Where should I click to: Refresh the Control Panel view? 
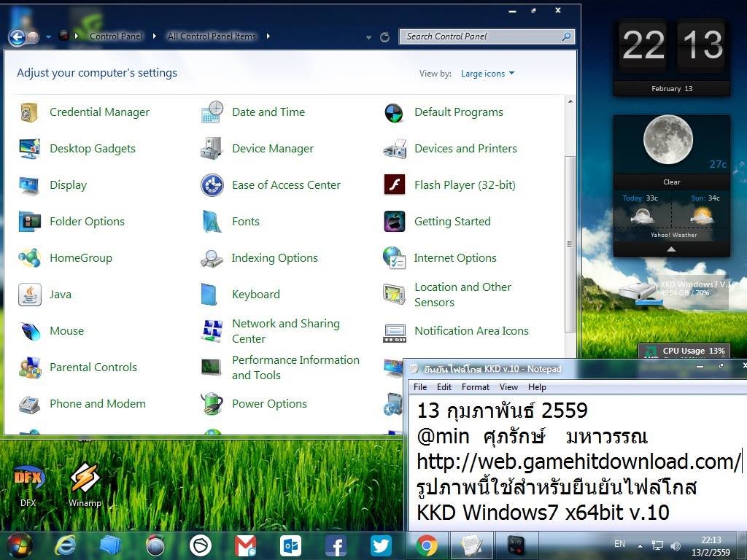coord(385,37)
